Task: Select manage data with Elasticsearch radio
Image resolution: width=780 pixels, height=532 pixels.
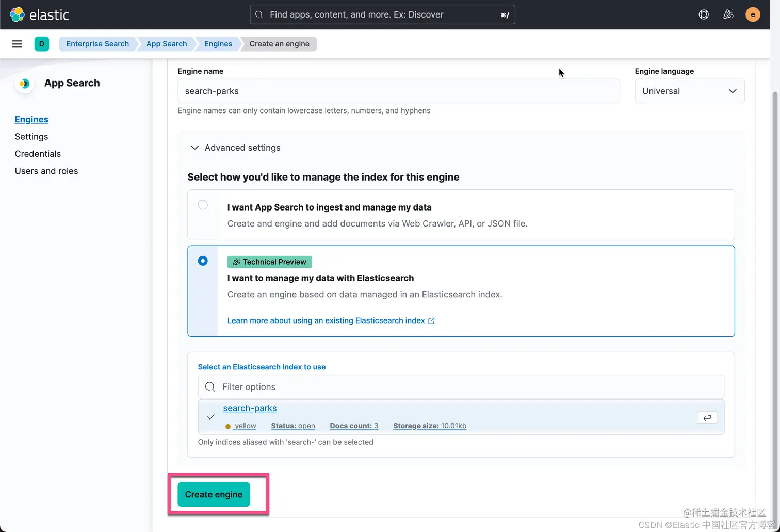Action: (203, 261)
